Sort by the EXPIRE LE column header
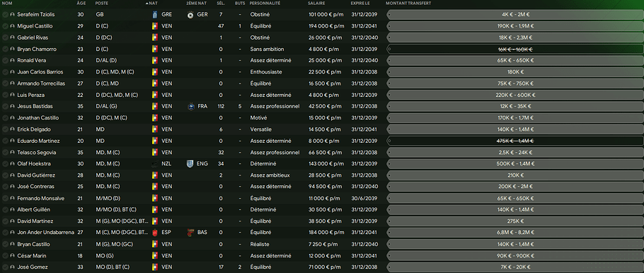The width and height of the screenshot is (644, 273). pos(360,4)
